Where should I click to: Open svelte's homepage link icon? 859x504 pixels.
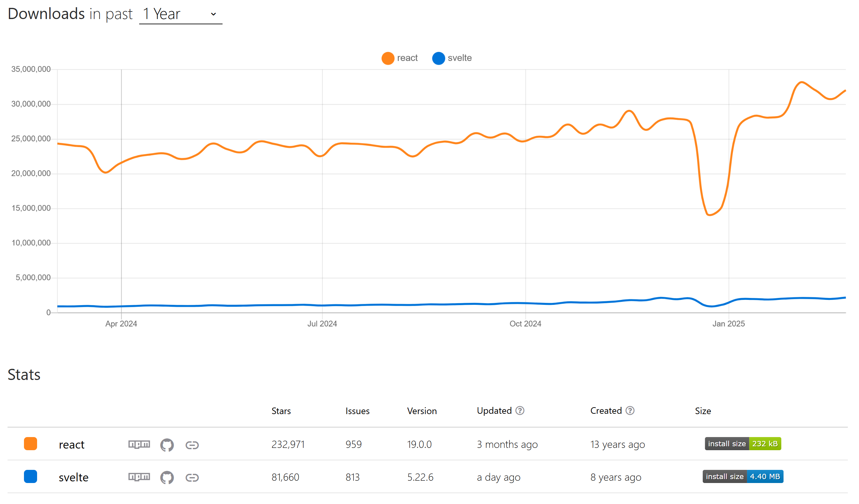[x=192, y=478]
